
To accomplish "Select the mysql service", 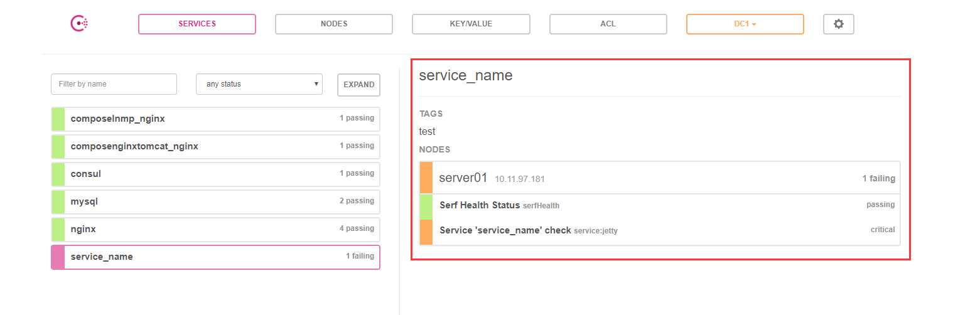I will [215, 201].
